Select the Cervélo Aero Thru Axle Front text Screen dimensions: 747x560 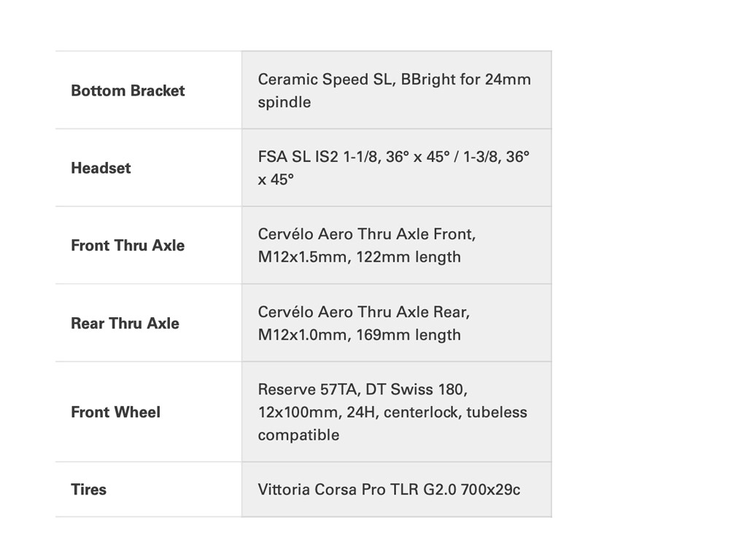point(366,234)
